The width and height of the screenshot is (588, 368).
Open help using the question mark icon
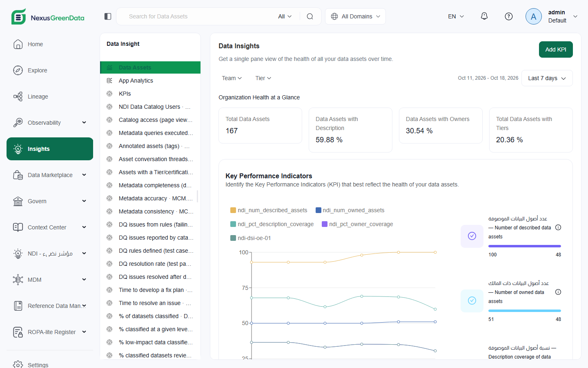509,16
